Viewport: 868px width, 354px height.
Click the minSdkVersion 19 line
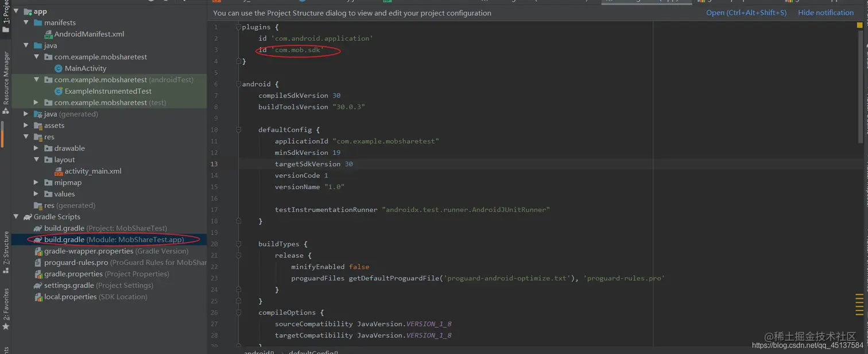307,152
